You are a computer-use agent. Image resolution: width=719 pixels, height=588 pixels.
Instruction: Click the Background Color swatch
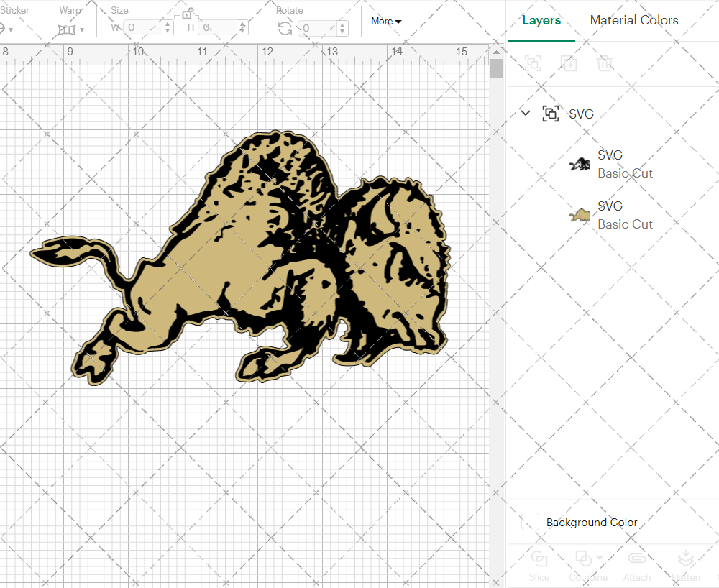(530, 522)
